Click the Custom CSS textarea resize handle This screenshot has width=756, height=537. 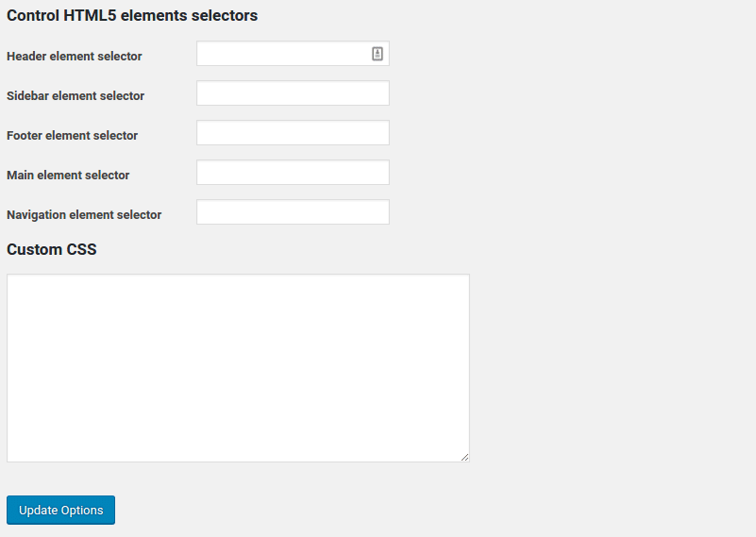[x=464, y=457]
